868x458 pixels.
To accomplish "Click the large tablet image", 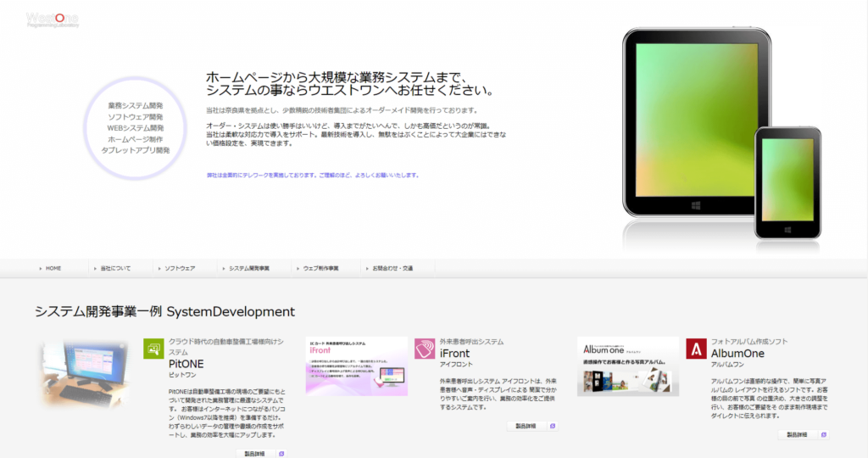I will click(x=697, y=122).
